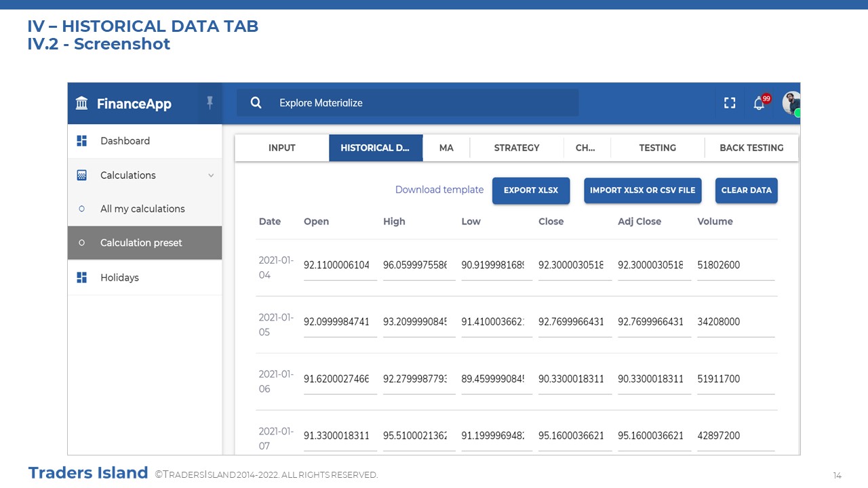This screenshot has height=488, width=868.
Task: Click IMPORT XLSX OR CSV FILE button
Action: pos(643,190)
